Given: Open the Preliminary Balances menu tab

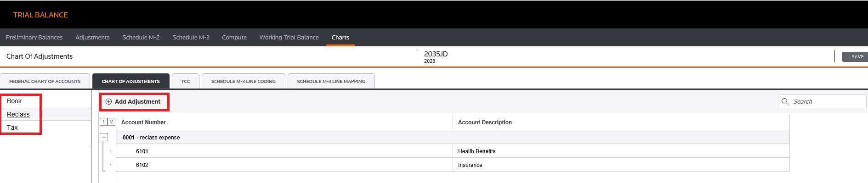Looking at the screenshot, I should (34, 38).
